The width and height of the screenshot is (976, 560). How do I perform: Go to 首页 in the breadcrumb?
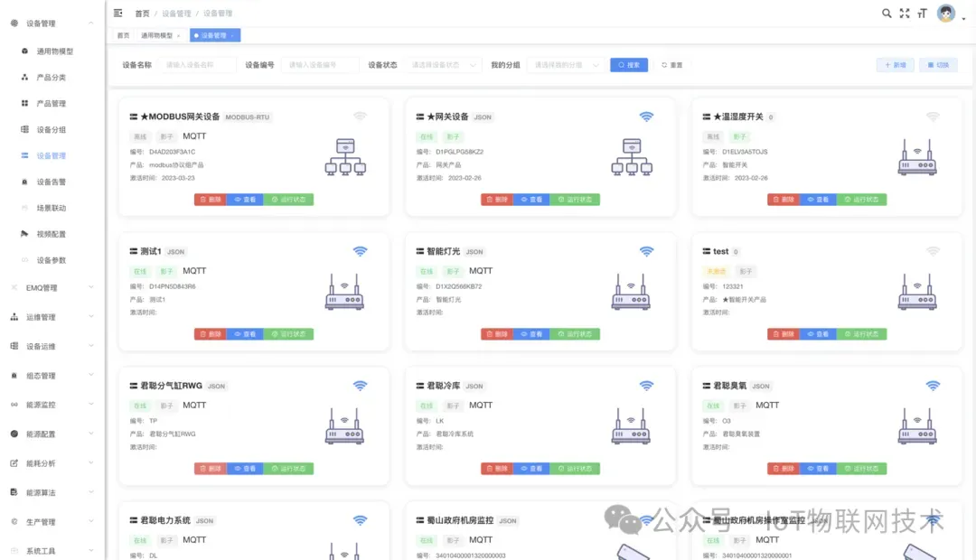pos(143,13)
